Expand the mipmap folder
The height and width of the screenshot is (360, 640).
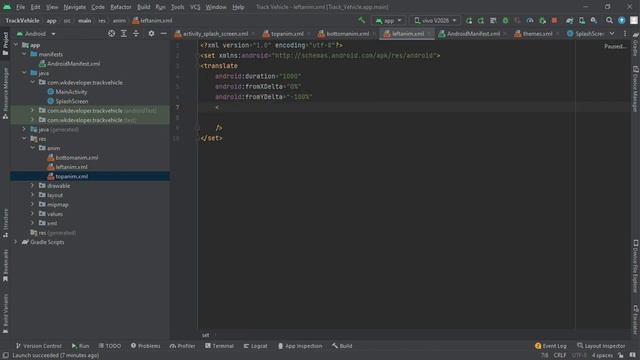(x=32, y=204)
